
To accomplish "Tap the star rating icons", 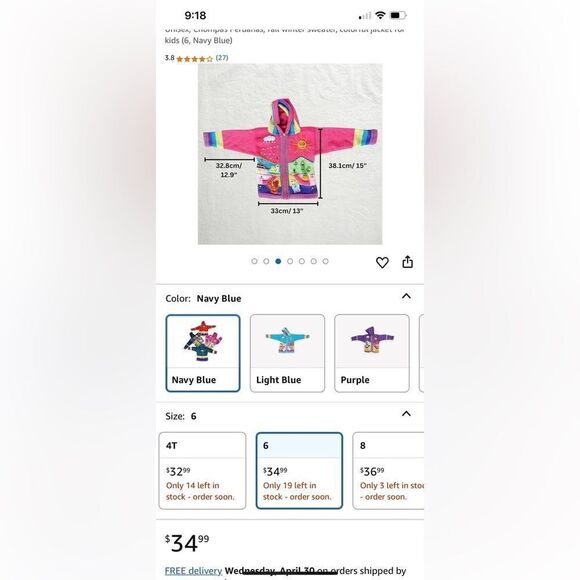I will (195, 59).
